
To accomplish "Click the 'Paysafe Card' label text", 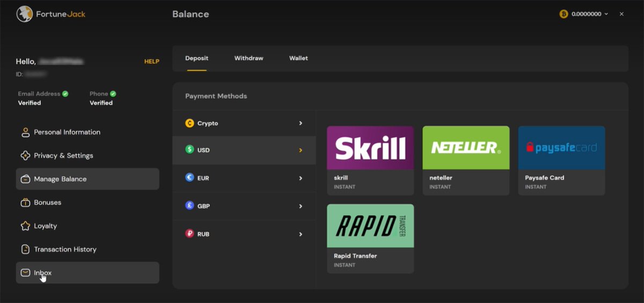I will (x=545, y=178).
